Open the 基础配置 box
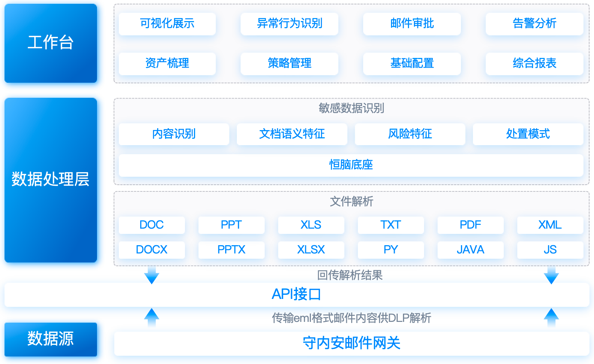 412,64
